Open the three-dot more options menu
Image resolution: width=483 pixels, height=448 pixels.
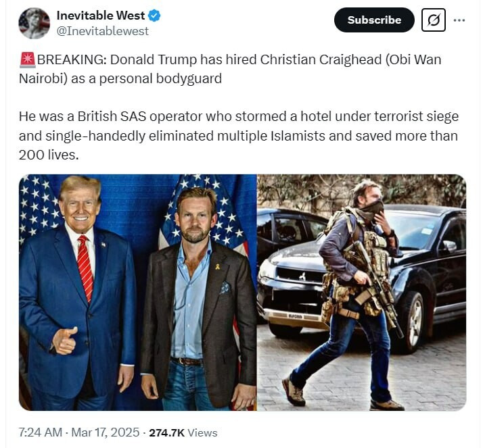[459, 20]
